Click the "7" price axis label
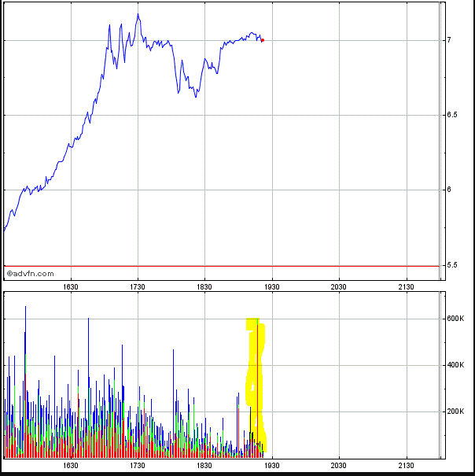 pyautogui.click(x=449, y=40)
